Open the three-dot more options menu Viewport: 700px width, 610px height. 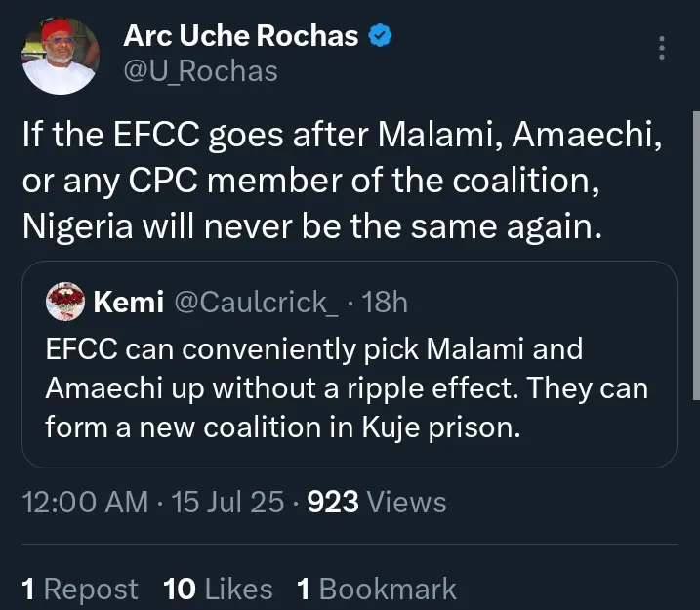pyautogui.click(x=662, y=48)
